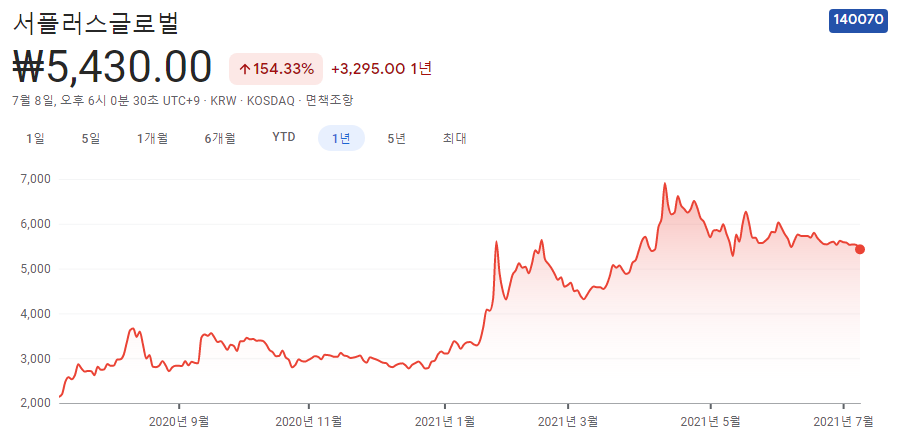
Task: Select the highlighted 1년 tab
Action: click(x=341, y=138)
